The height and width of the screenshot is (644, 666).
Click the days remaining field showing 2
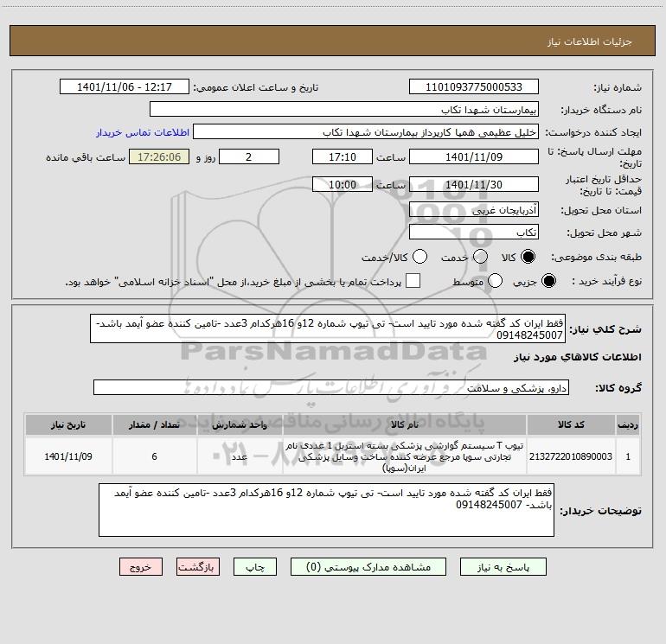click(249, 156)
